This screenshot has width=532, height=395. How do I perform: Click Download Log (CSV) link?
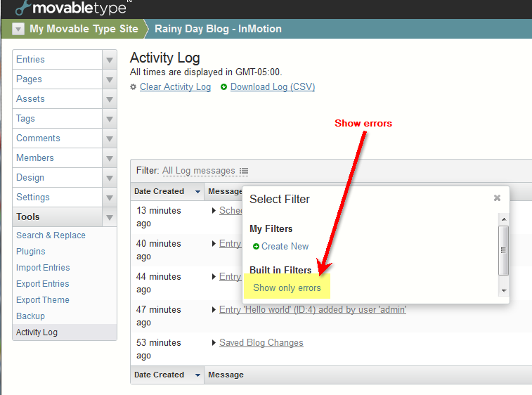pos(273,87)
